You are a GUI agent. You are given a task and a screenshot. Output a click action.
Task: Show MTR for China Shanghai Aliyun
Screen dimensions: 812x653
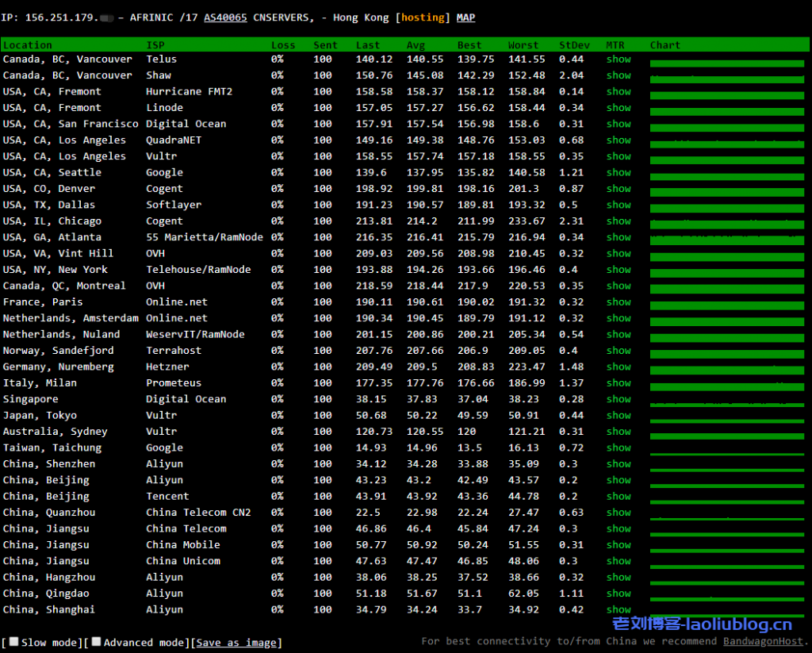[619, 609]
